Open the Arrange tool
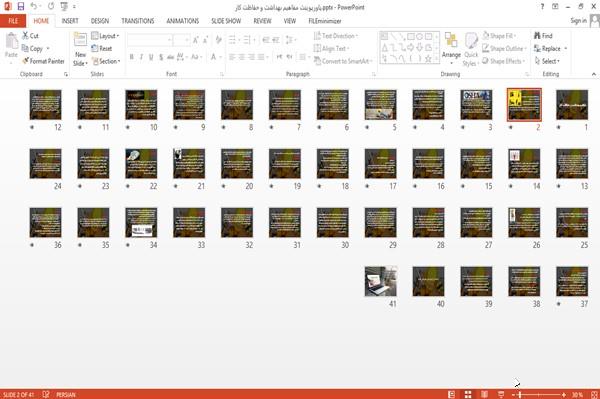 point(451,47)
